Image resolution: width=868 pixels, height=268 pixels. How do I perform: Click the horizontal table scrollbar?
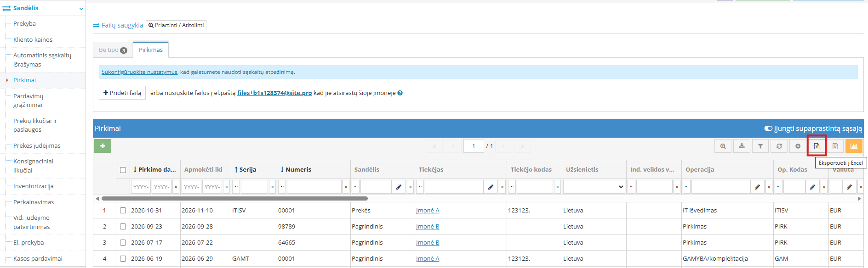(234, 199)
